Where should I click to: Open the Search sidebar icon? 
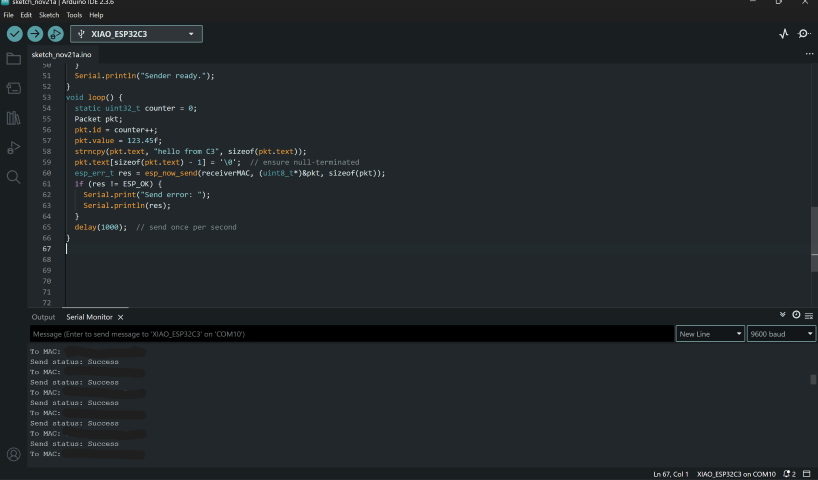point(13,177)
